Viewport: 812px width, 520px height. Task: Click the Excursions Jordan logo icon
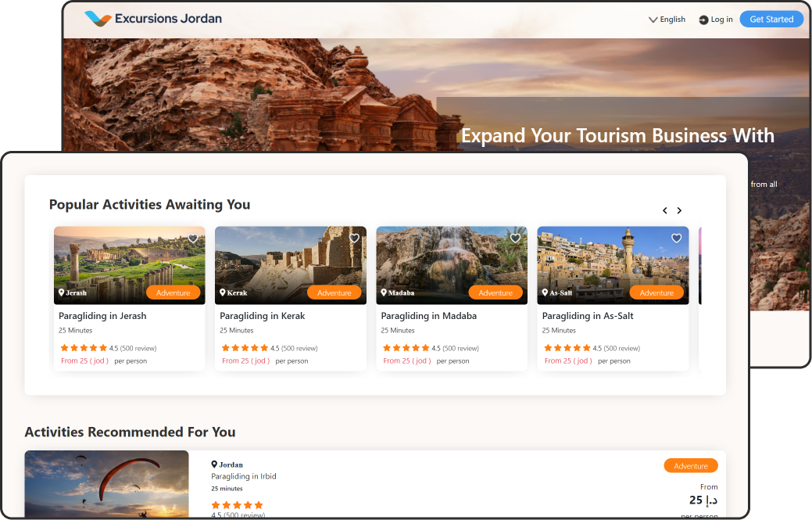[x=98, y=18]
